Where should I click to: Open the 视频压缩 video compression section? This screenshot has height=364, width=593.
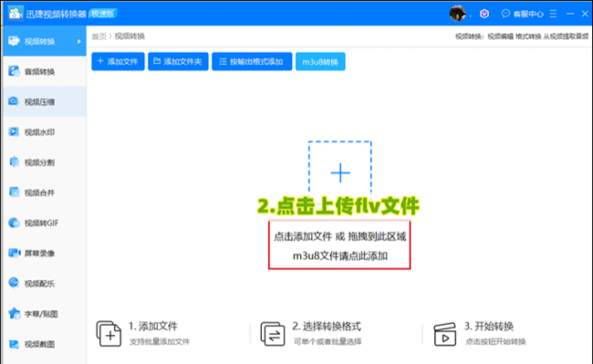45,101
